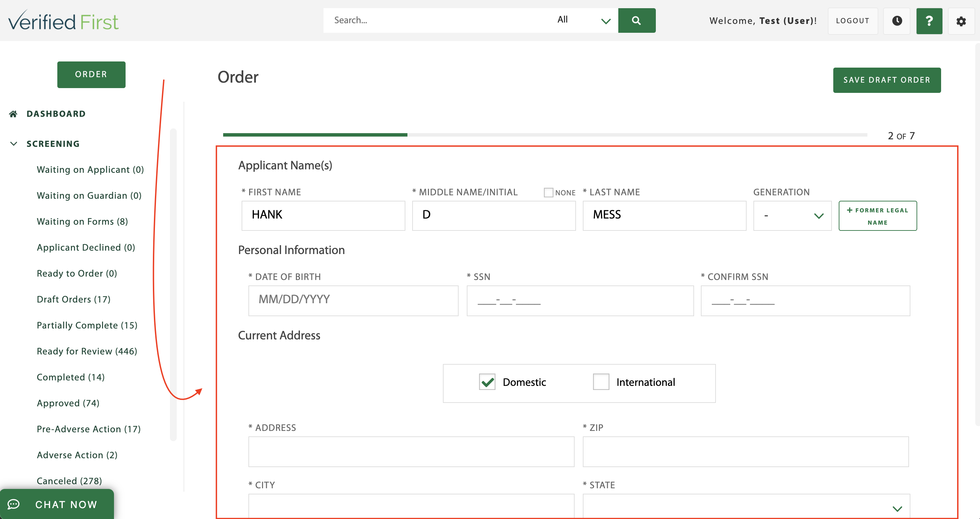This screenshot has width=980, height=519.
Task: Click the search magnifier button
Action: pyautogui.click(x=636, y=20)
